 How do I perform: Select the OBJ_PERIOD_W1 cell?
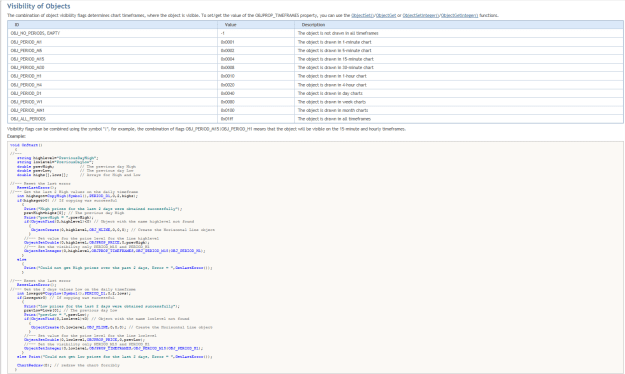coord(112,102)
